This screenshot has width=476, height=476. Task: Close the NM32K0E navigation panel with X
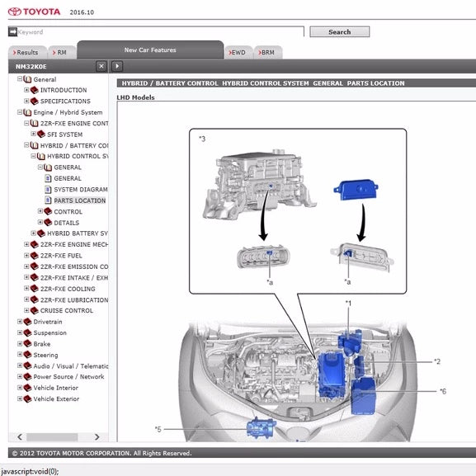(x=101, y=66)
